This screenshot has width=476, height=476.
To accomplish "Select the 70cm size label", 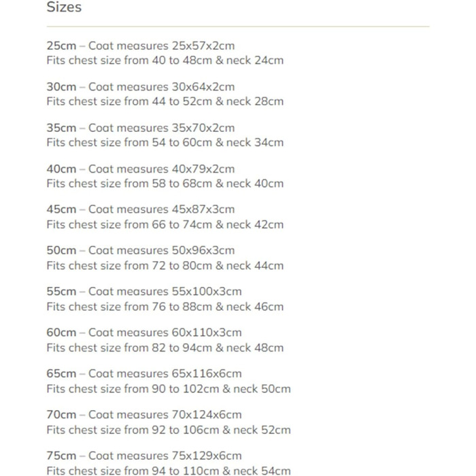I will [61, 414].
